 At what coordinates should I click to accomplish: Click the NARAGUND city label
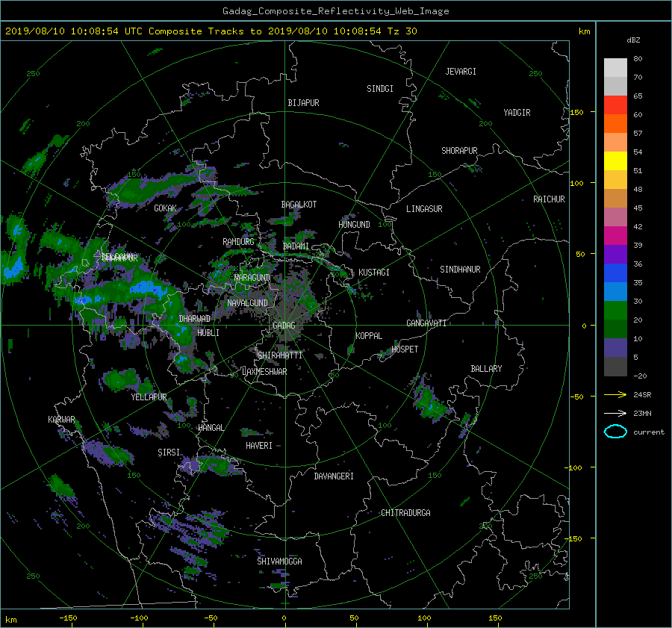coord(252,278)
